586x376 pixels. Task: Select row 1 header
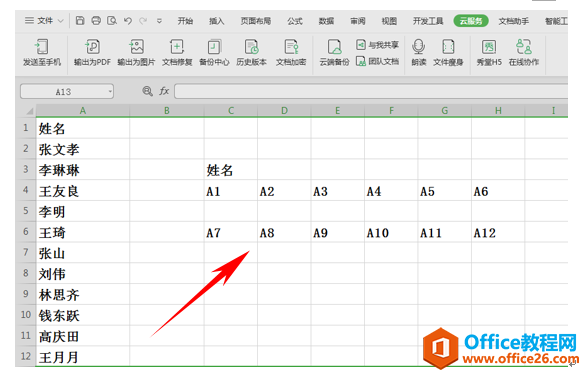[x=26, y=128]
